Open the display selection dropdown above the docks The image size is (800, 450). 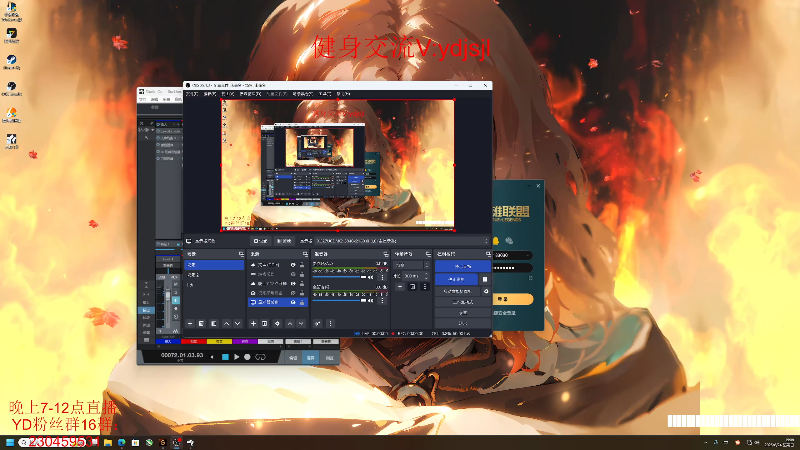coord(402,241)
